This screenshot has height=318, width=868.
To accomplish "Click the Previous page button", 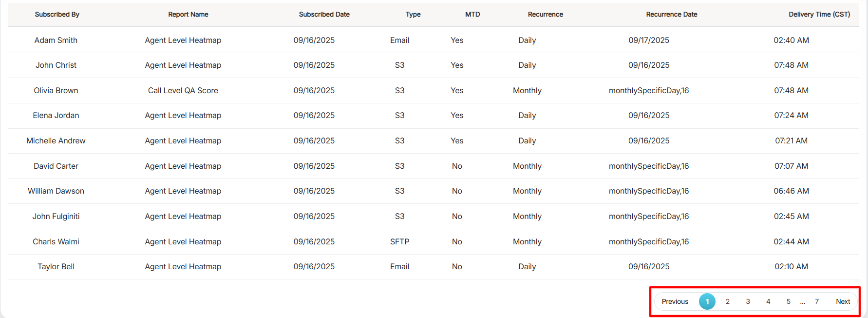I will 675,301.
